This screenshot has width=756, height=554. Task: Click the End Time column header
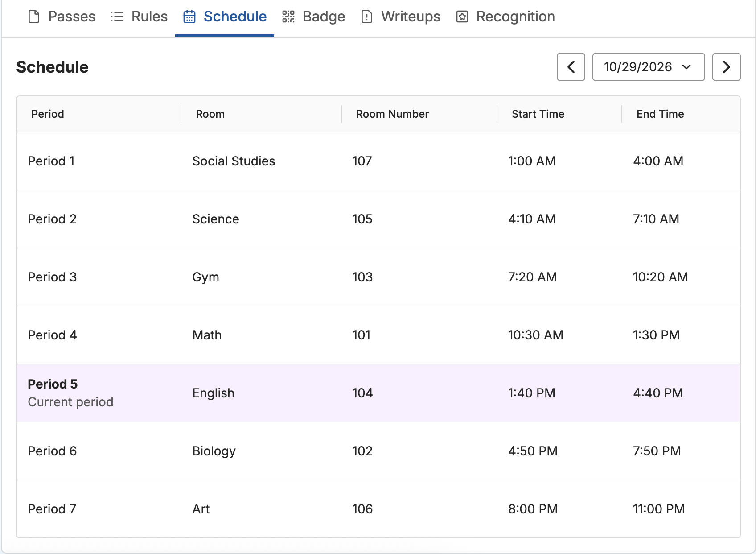(x=660, y=114)
